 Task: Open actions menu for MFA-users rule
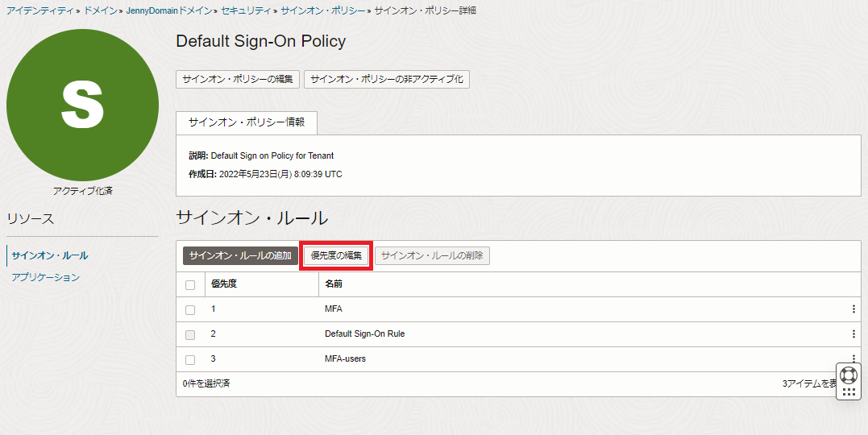point(853,358)
